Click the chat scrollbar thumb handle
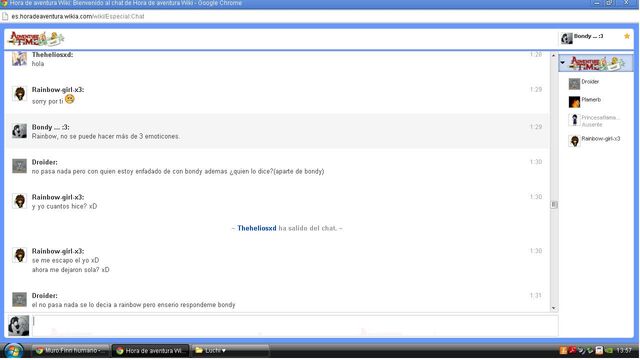 pos(553,204)
